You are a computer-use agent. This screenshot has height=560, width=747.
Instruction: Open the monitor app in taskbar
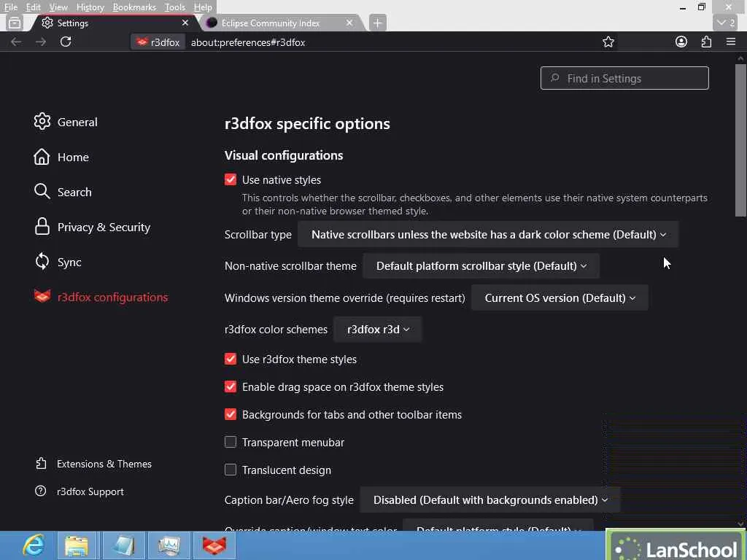[x=169, y=545]
